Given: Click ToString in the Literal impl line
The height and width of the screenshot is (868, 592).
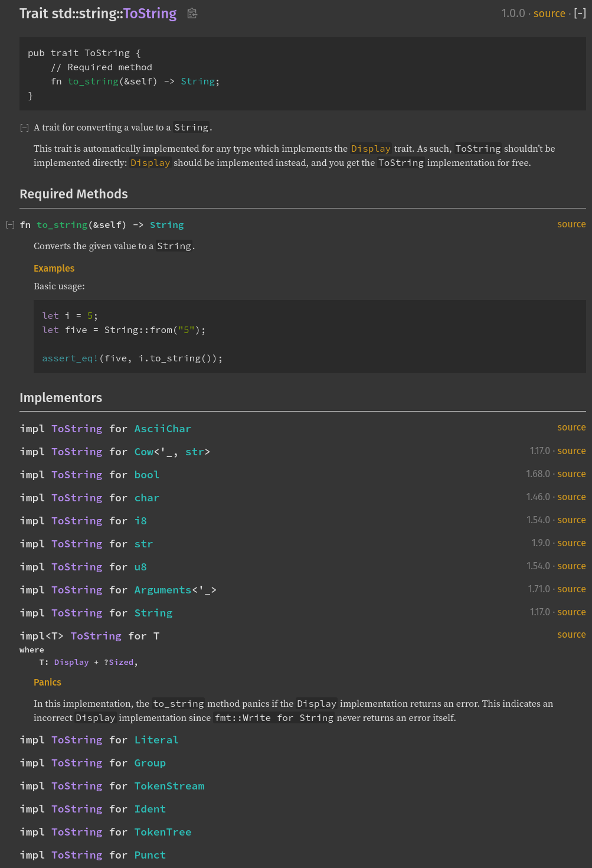Looking at the screenshot, I should (77, 740).
